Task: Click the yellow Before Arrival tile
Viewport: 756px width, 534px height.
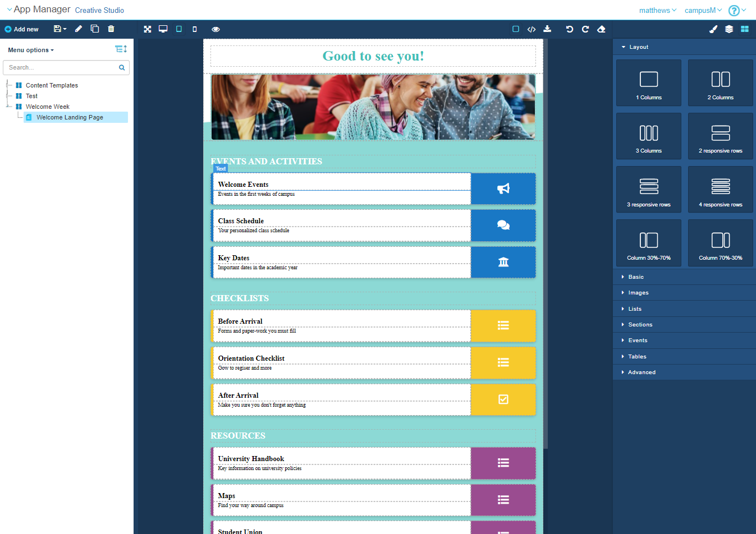Action: click(503, 326)
